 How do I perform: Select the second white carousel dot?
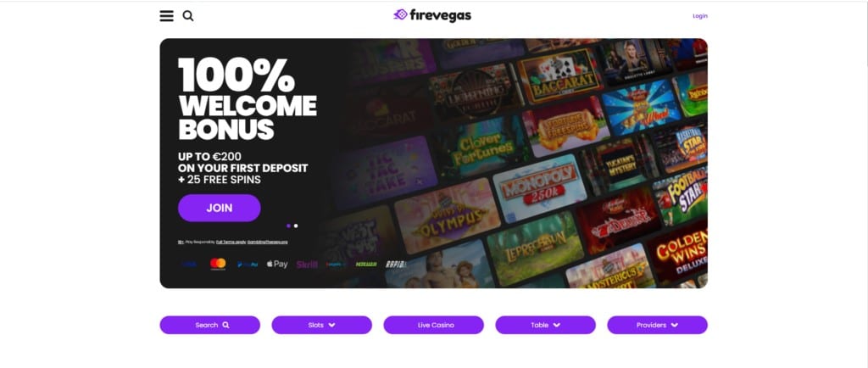pos(296,226)
